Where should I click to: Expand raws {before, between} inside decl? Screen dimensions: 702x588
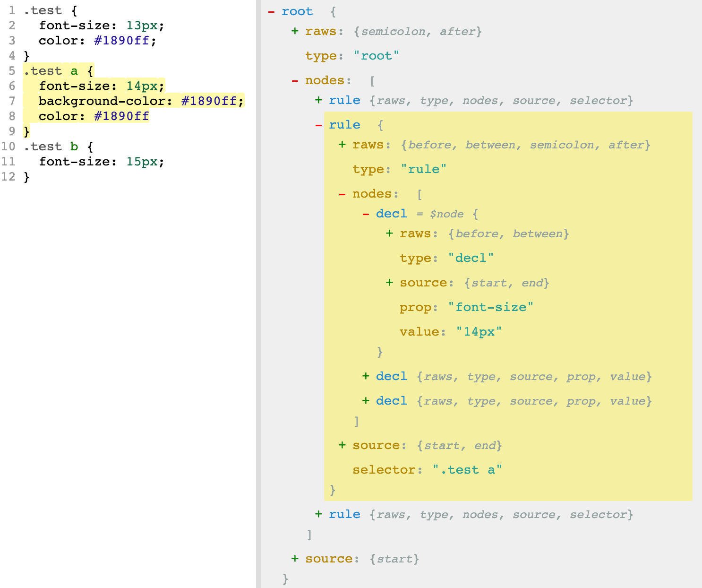389,233
